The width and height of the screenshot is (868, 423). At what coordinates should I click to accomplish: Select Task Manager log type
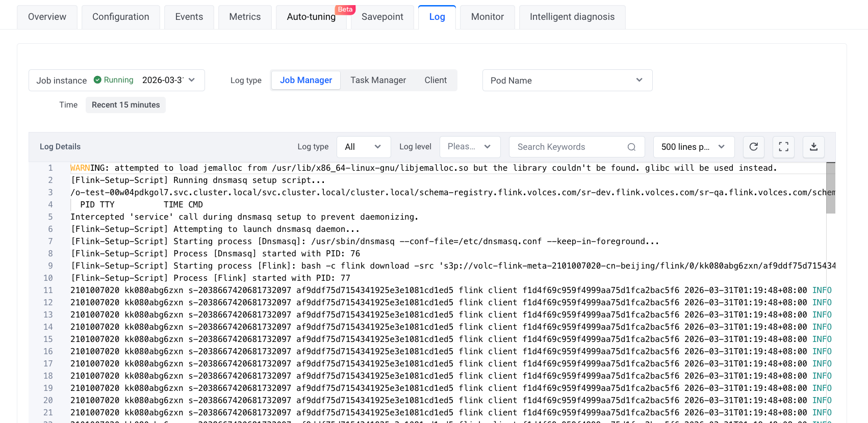point(378,80)
